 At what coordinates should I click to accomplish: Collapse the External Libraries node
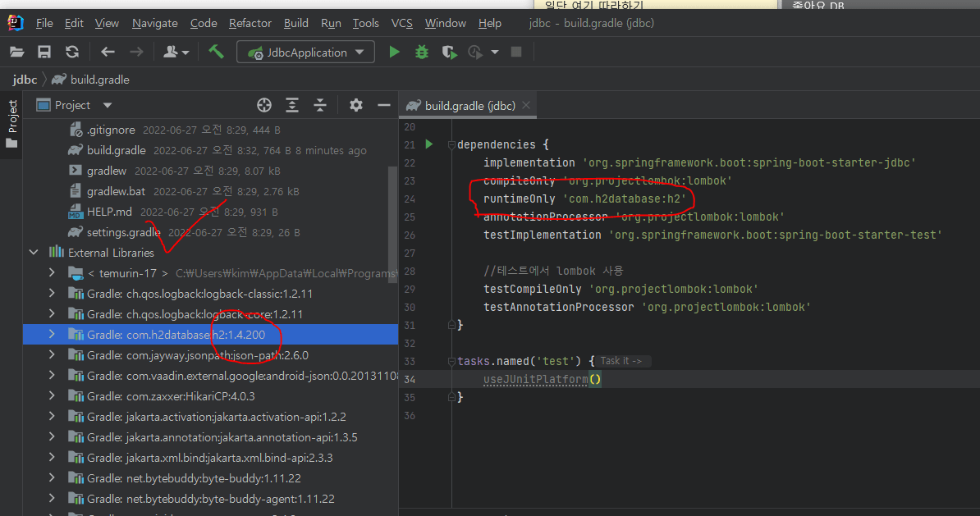(x=34, y=253)
